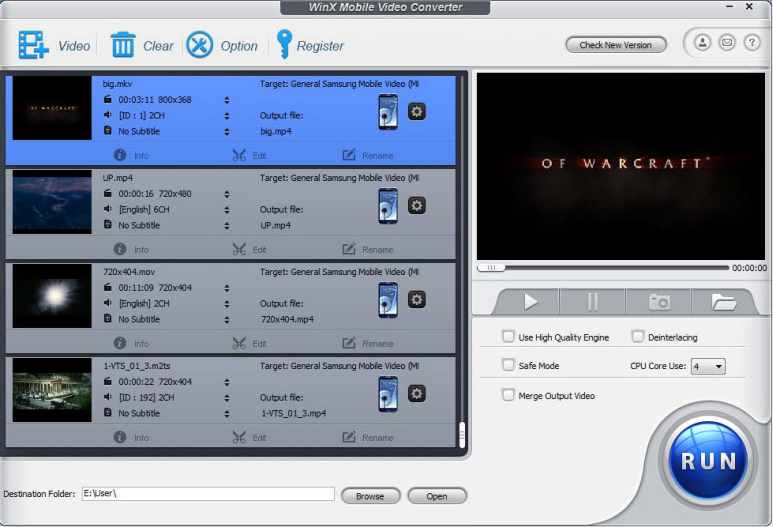The image size is (773, 527).
Task: Click Edit scissors for UP.mp4
Action: 249,249
